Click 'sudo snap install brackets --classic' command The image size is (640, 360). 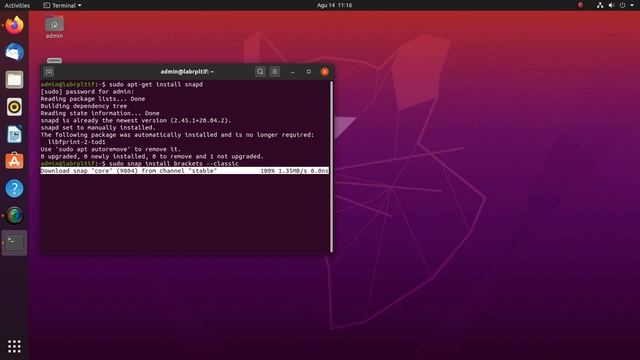[174, 164]
